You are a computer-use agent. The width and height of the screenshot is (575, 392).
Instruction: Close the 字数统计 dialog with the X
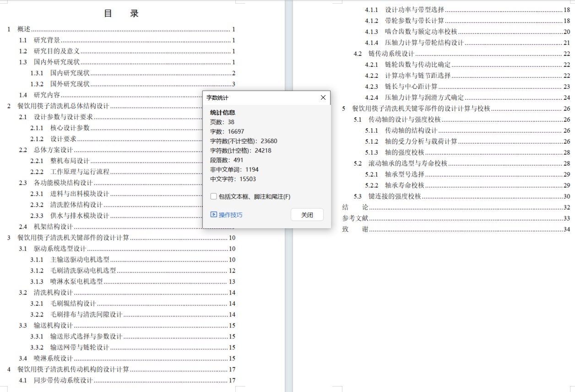point(323,97)
